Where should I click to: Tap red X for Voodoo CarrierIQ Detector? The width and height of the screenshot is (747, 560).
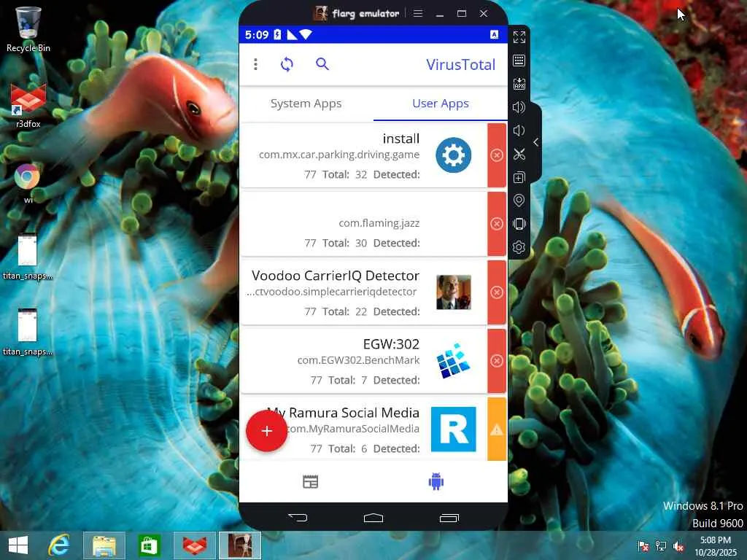point(497,292)
